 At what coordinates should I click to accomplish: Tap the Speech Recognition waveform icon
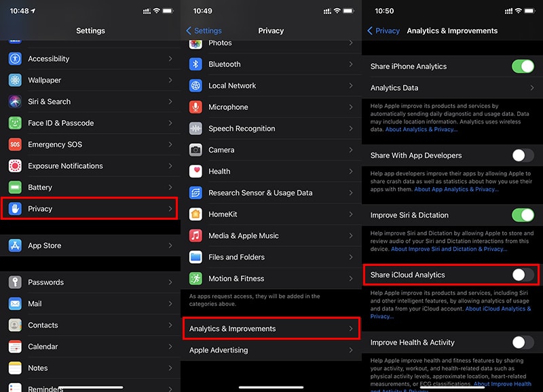(195, 129)
